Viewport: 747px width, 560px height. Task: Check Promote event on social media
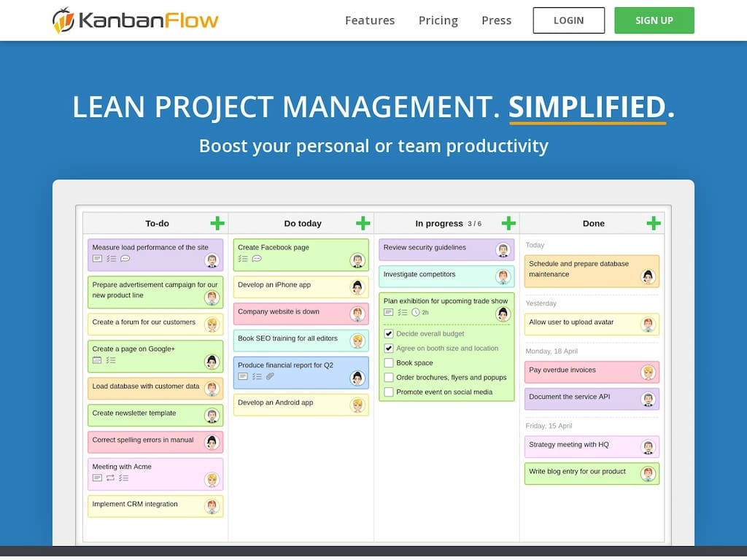(389, 392)
